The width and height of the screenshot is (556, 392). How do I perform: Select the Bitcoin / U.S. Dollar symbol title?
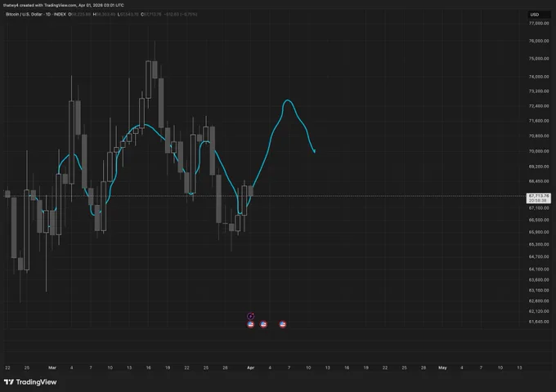pyautogui.click(x=35, y=15)
